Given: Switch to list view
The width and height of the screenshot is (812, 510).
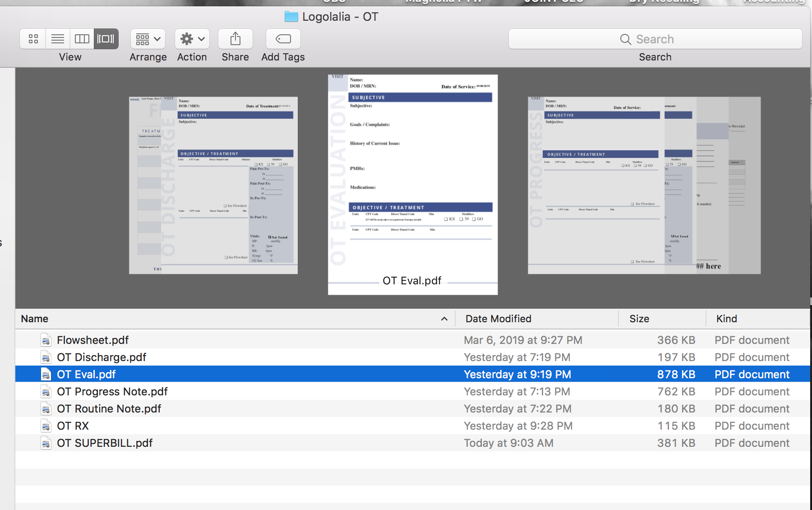Looking at the screenshot, I should (x=57, y=39).
